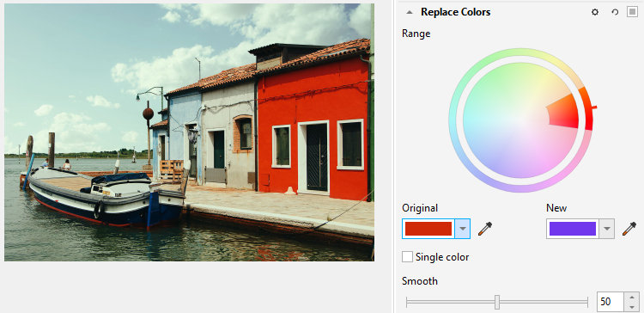
Task: Click the red Original color swatch
Action: tap(428, 229)
